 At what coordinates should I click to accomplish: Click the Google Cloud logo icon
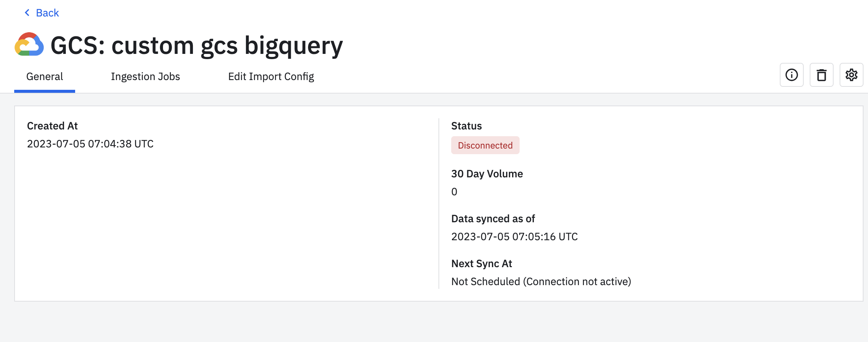pyautogui.click(x=29, y=45)
